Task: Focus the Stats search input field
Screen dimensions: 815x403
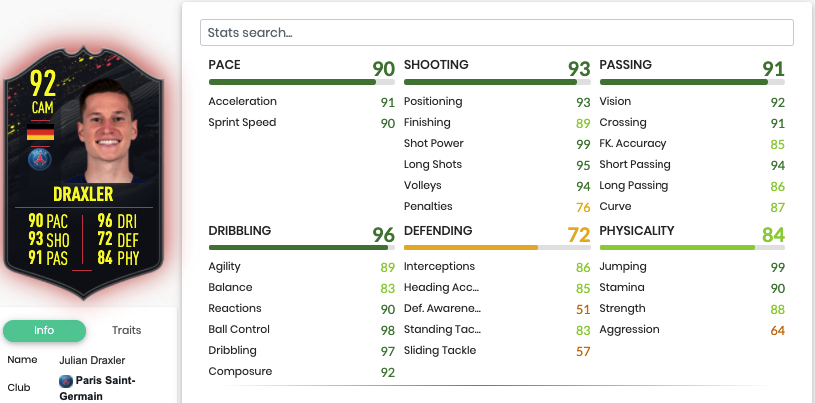Action: click(496, 33)
